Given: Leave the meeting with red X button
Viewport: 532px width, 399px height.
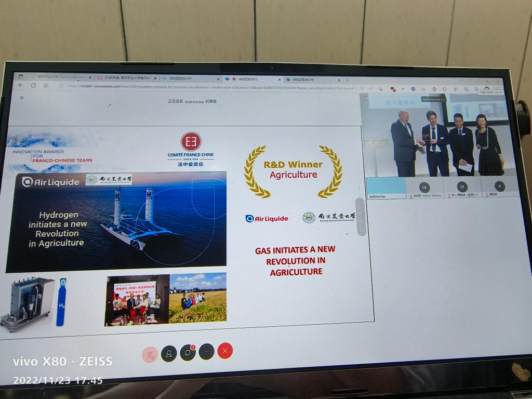Looking at the screenshot, I should pyautogui.click(x=225, y=351).
